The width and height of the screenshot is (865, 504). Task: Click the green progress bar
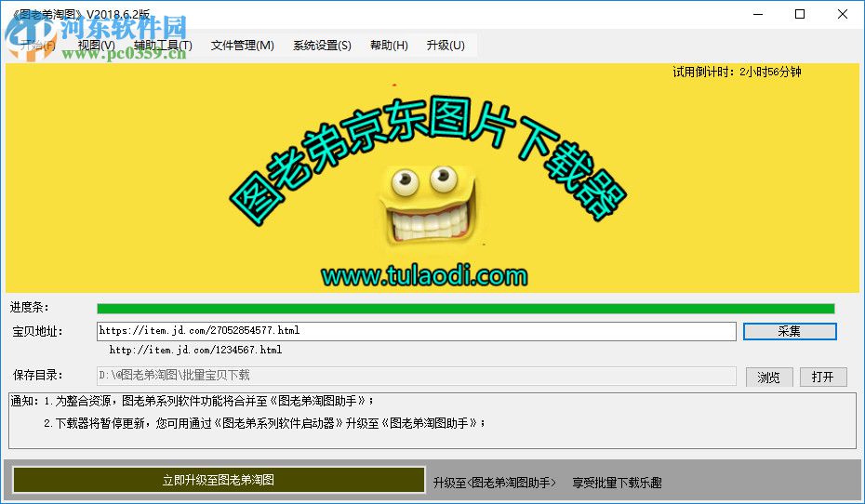(x=466, y=308)
